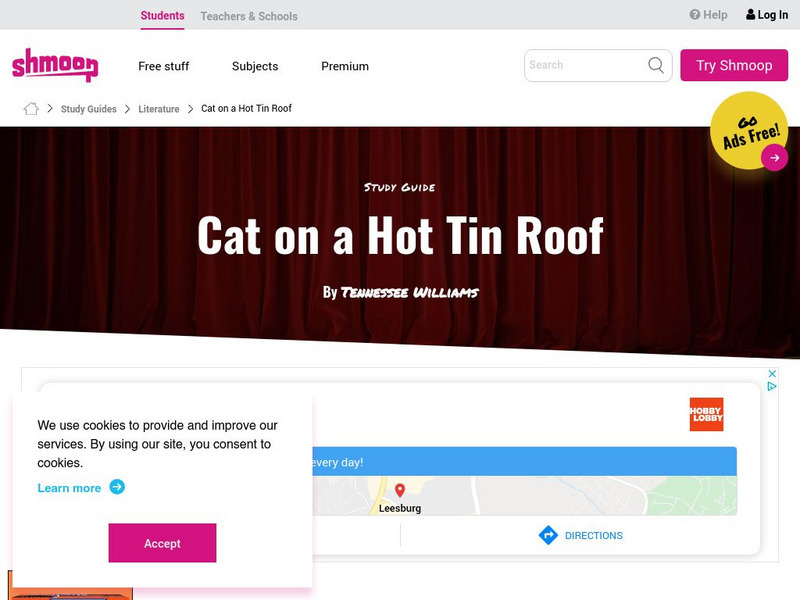Viewport: 800px width, 600px height.
Task: Click Cat on a Hot Tin Roof breadcrumb
Action: 246,108
